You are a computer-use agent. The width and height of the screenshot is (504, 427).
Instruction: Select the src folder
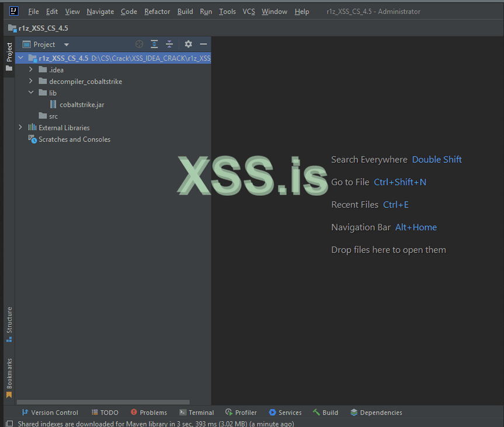(x=113, y=116)
